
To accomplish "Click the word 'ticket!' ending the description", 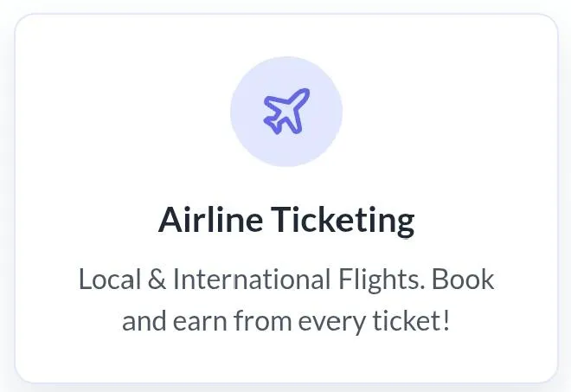I will [x=411, y=320].
